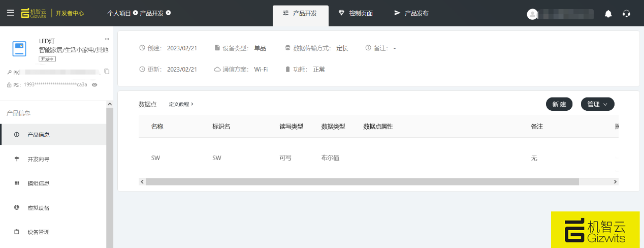Click the 数据点 section title
Screen dimensions: 644x248
click(147, 104)
